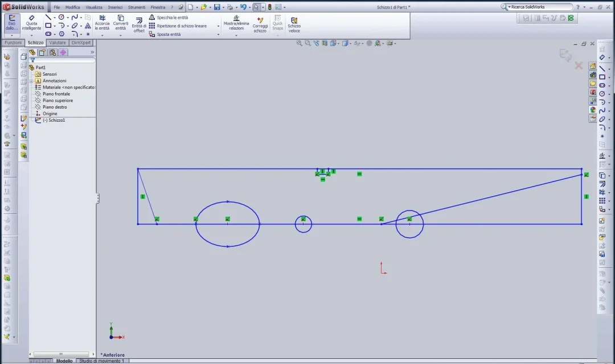The width and height of the screenshot is (615, 364).
Task: Pick the Line sketch tool in the ribbon
Action: coord(48,17)
